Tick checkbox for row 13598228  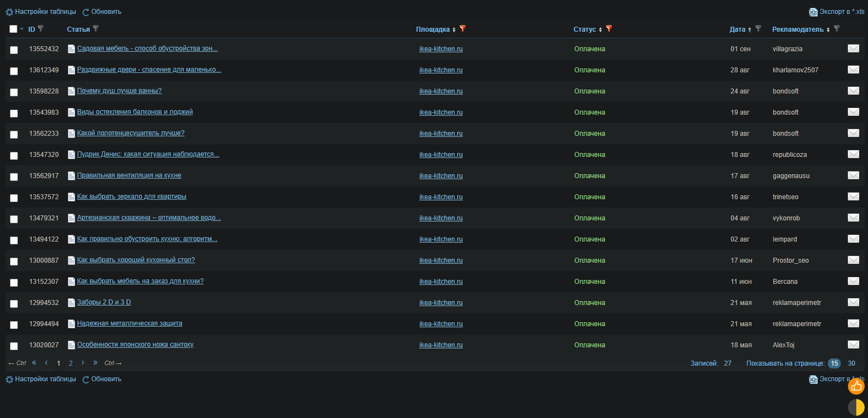pyautogui.click(x=14, y=92)
